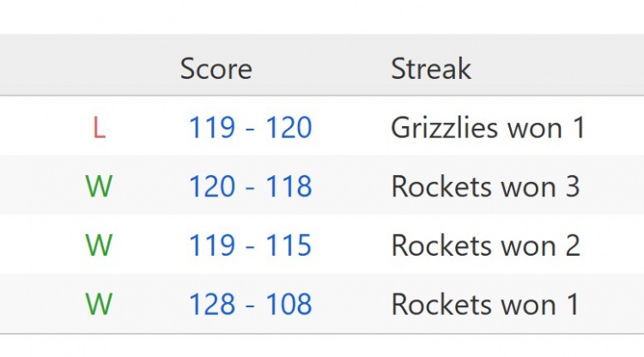This screenshot has width=644, height=357.
Task: Select the 'Grizzlies won 1' streak text
Action: 488,128
